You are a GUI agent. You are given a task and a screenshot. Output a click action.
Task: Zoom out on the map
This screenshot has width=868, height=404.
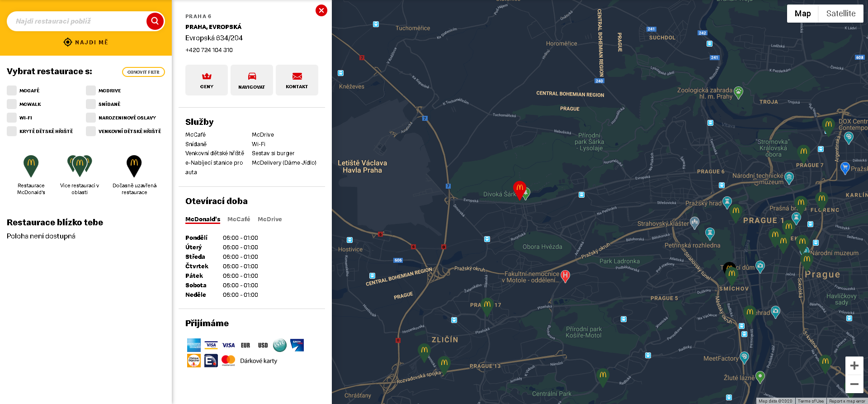tap(854, 384)
